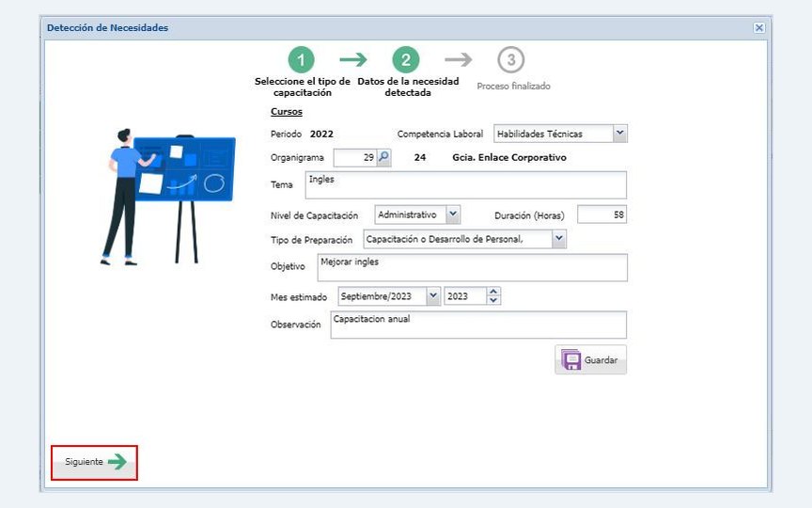Click the year field showing 2023
The image size is (812, 508).
tap(465, 296)
